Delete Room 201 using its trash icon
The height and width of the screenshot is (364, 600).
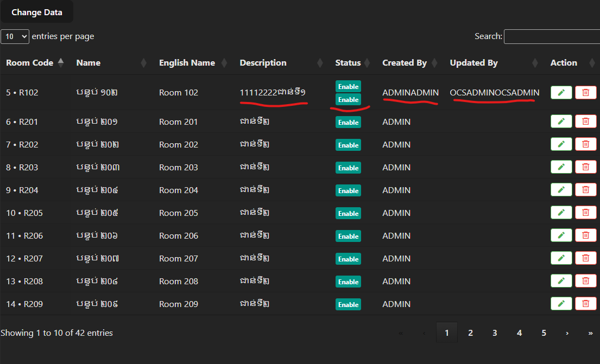(x=585, y=122)
